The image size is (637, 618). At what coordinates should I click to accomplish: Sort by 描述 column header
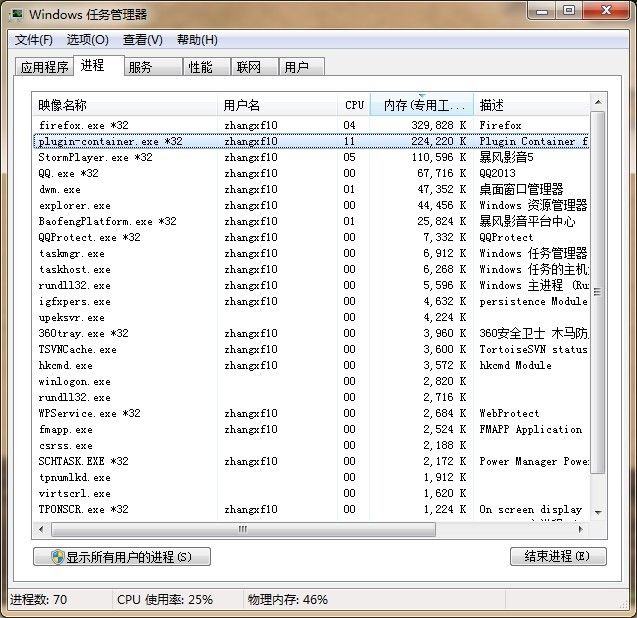(531, 105)
